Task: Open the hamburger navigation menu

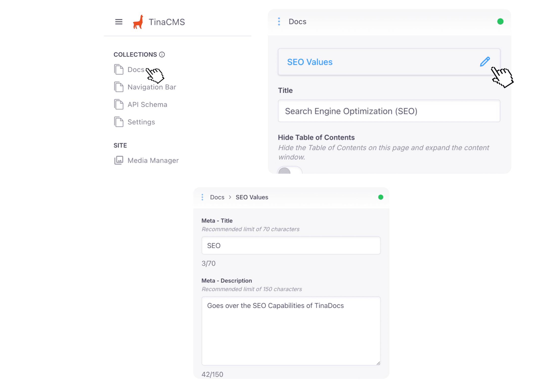Action: (119, 22)
